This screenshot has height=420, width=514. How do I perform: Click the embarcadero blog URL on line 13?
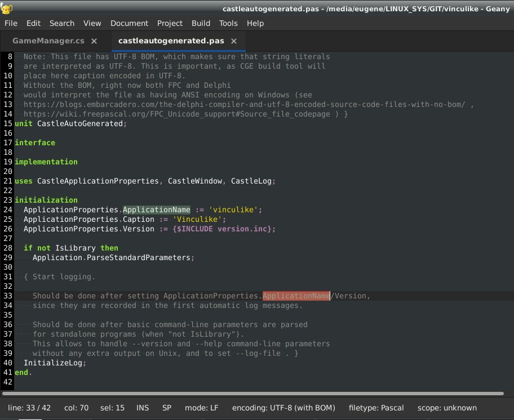point(244,104)
